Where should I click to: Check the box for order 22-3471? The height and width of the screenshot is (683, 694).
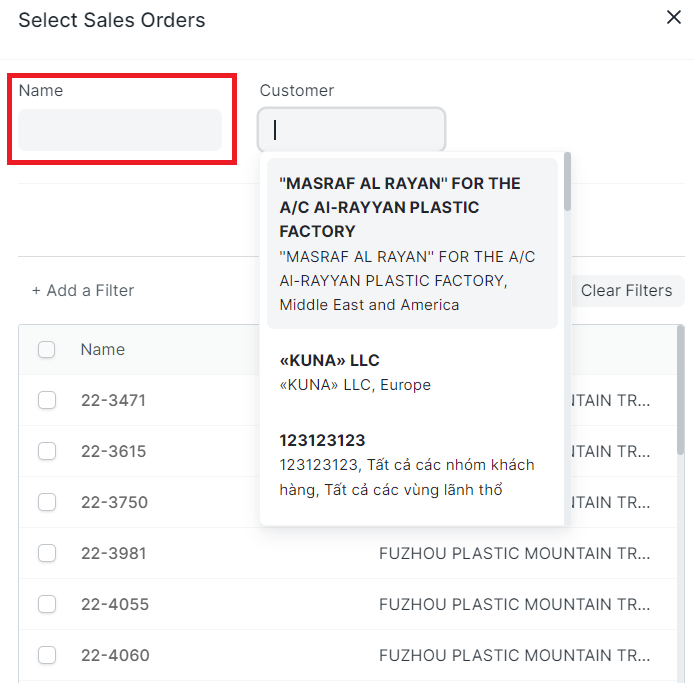(47, 400)
